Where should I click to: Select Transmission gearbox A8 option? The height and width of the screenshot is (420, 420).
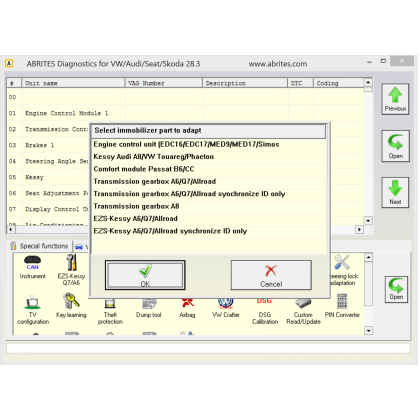[x=209, y=206]
